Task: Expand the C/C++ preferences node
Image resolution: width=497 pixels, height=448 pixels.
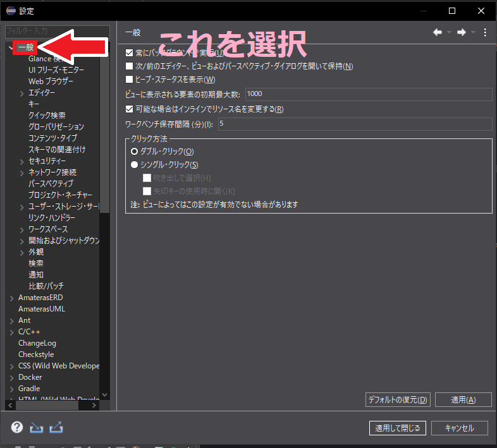Action: 12,332
